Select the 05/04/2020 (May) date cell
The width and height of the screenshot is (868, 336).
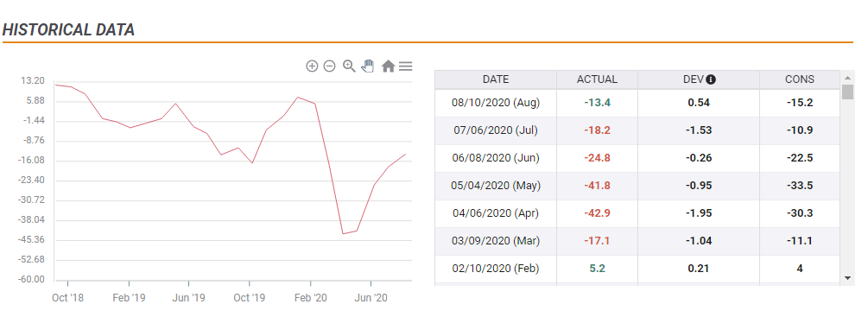coord(496,186)
